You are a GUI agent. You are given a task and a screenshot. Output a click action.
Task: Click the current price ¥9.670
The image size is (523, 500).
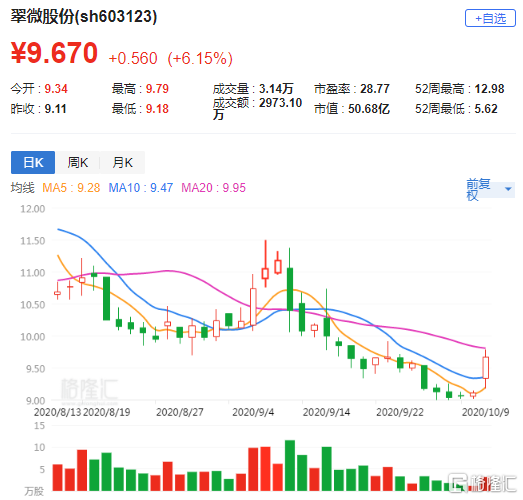click(54, 52)
